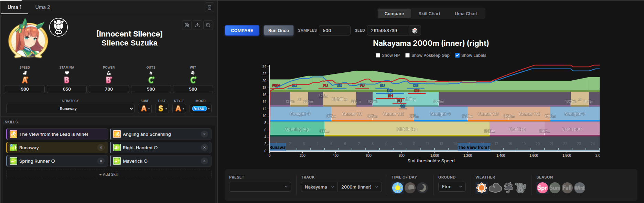This screenshot has width=644, height=203.
Task: Switch to the Uma 1 tab
Action: coord(14,7)
